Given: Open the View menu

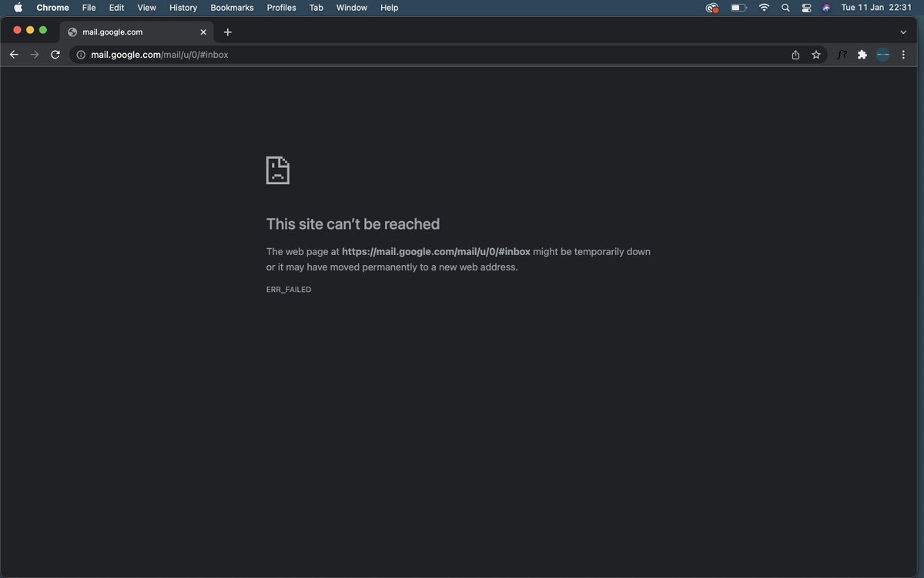Looking at the screenshot, I should click(x=146, y=8).
